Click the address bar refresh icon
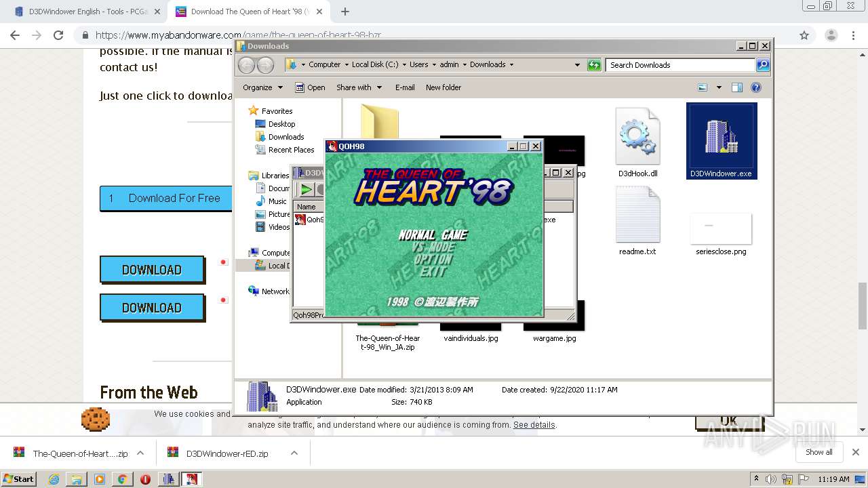Screen dimensions: 868x488 click(x=594, y=65)
